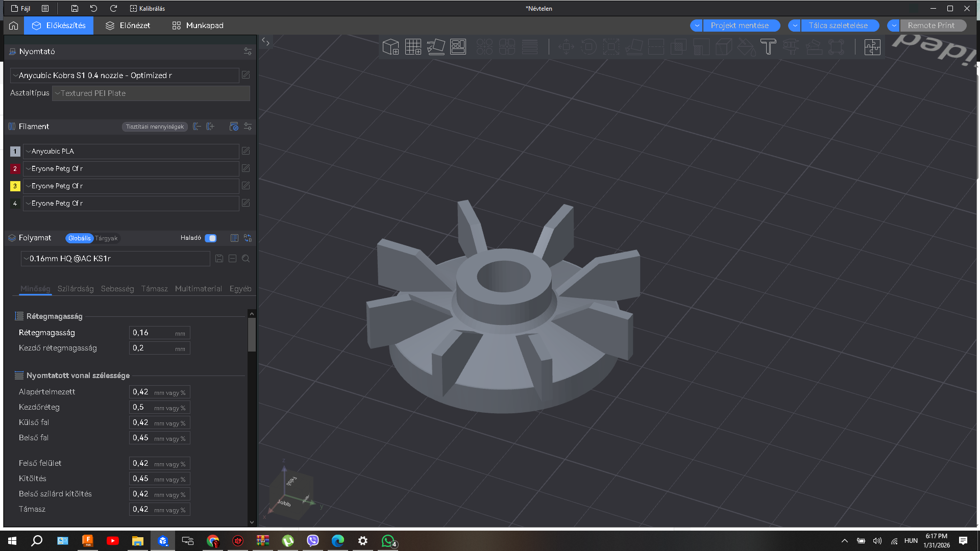Click the Remove last filament icon

(197, 127)
